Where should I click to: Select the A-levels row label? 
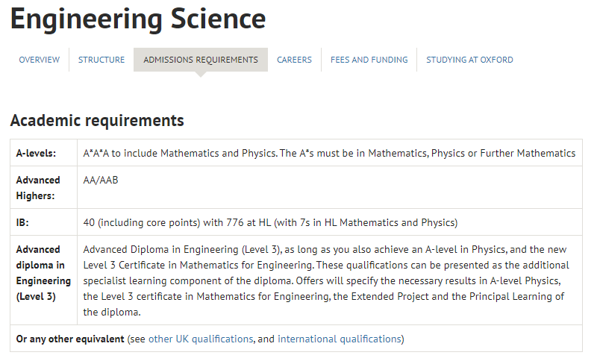36,153
